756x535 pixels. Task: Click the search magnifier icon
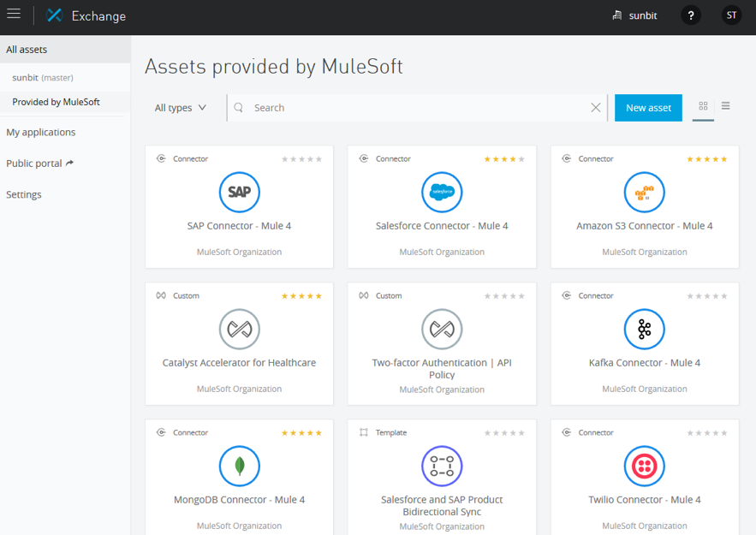[238, 108]
